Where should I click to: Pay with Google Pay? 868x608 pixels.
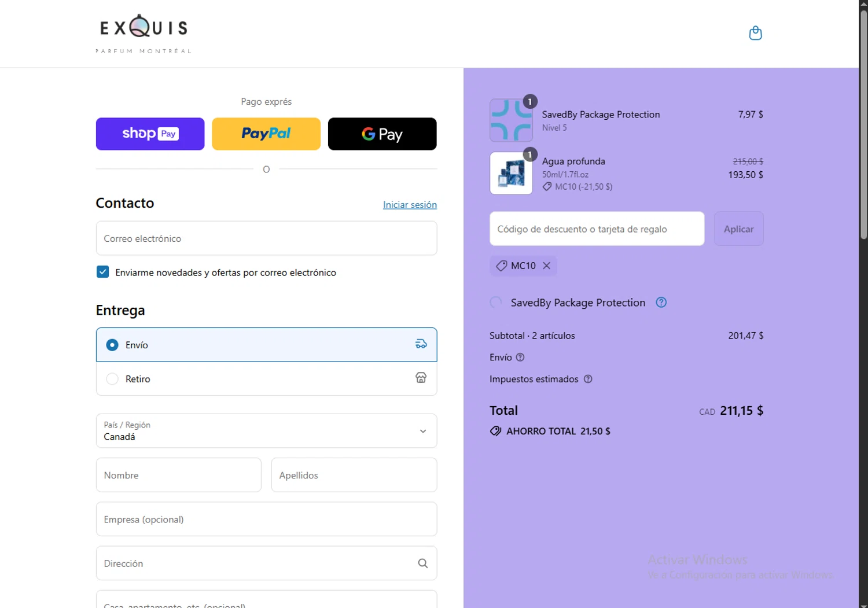pyautogui.click(x=382, y=134)
